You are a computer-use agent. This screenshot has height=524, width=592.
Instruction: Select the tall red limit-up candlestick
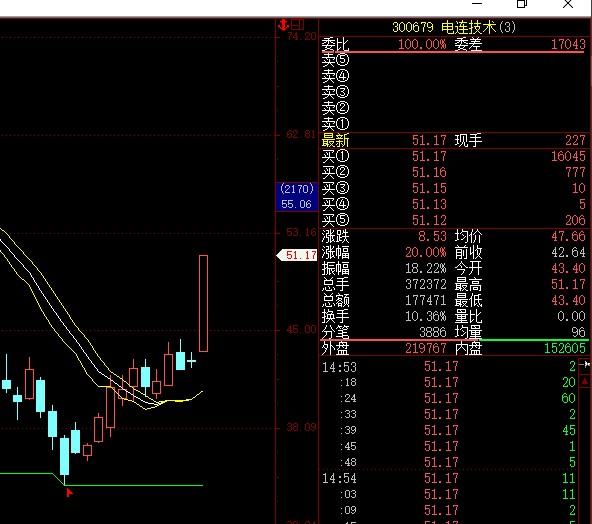203,303
